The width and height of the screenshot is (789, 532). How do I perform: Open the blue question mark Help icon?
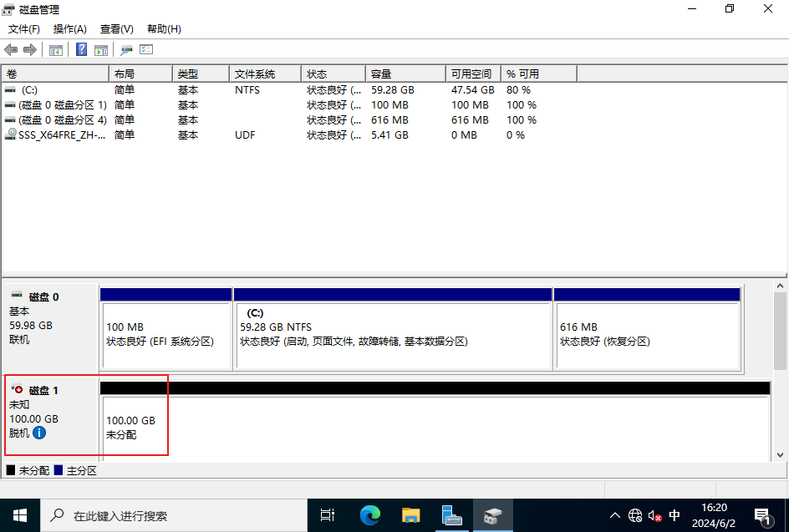tap(81, 50)
